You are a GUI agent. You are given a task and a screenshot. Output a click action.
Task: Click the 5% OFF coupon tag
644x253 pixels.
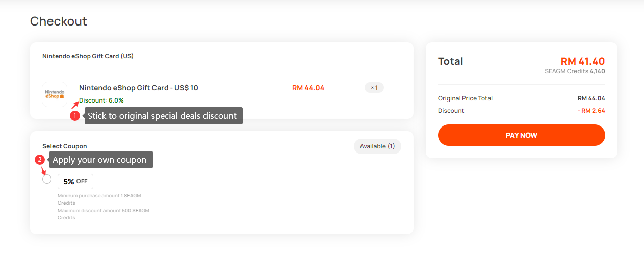(x=75, y=181)
